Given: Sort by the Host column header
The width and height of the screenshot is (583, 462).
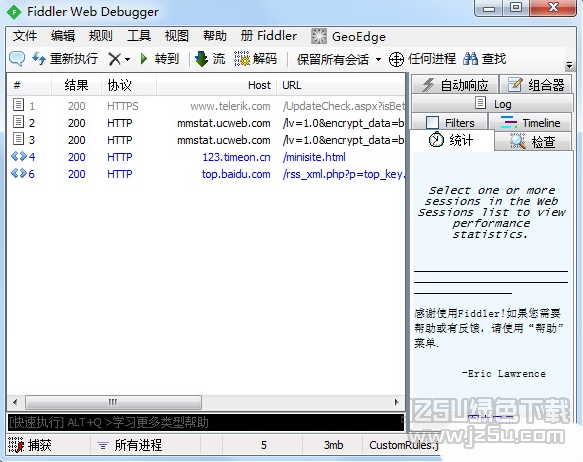Looking at the screenshot, I should coord(216,85).
